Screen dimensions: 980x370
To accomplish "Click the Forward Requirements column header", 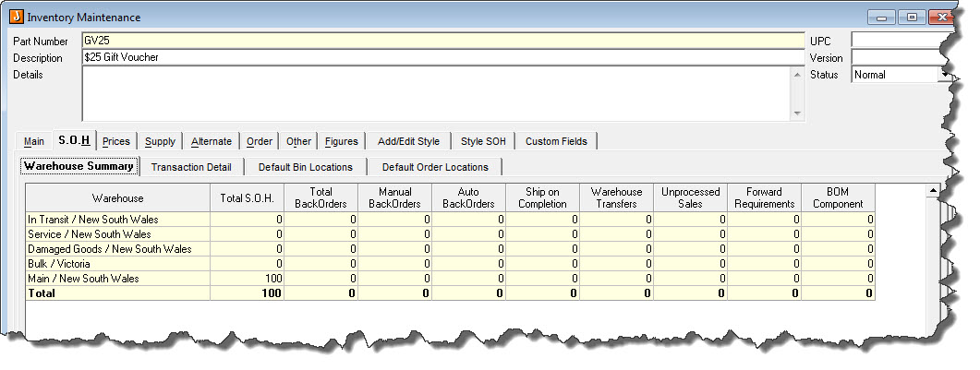I will click(x=764, y=197).
